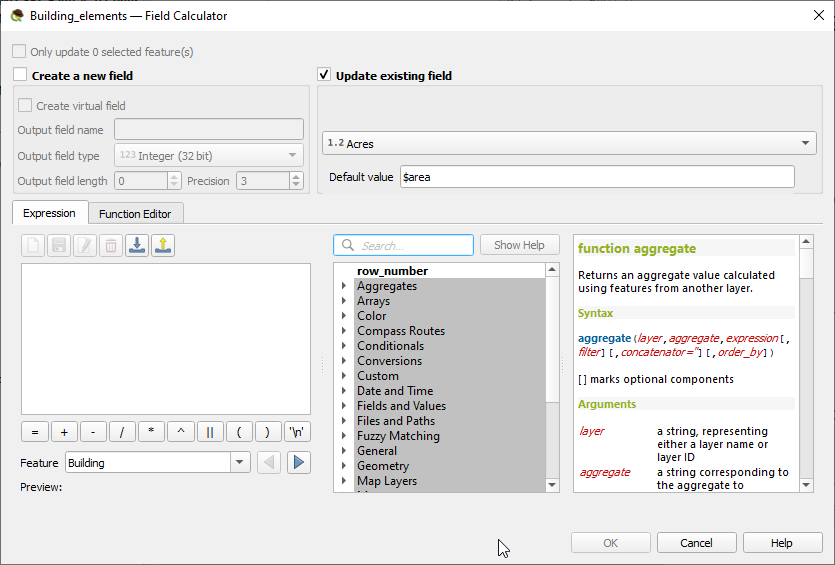
Task: Expand the Fields and Values group
Action: coord(344,405)
